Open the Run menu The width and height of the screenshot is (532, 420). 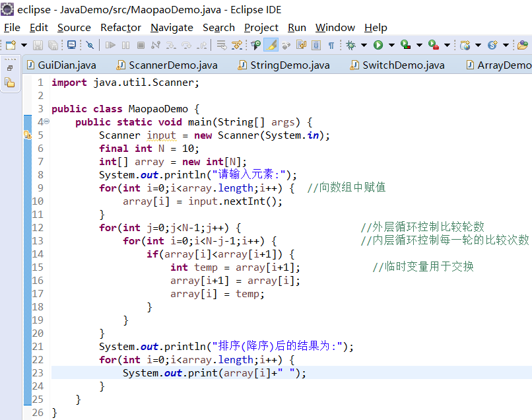(x=297, y=28)
